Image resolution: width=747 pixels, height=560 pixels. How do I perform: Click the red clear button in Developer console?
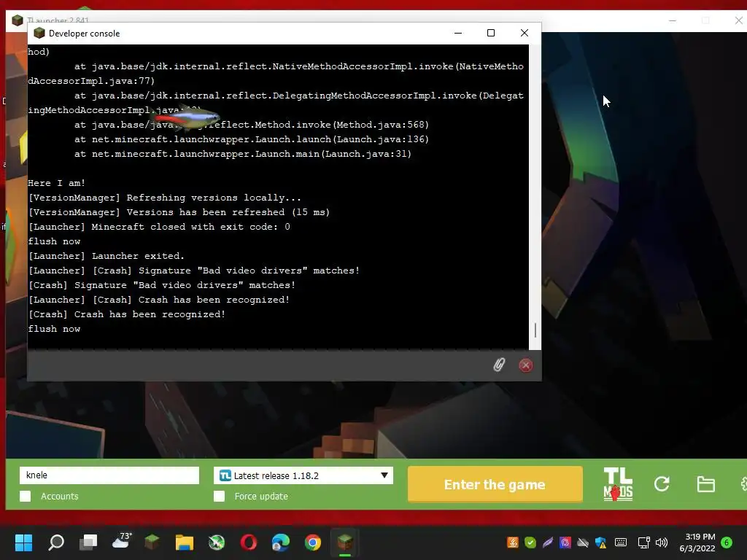tap(525, 365)
